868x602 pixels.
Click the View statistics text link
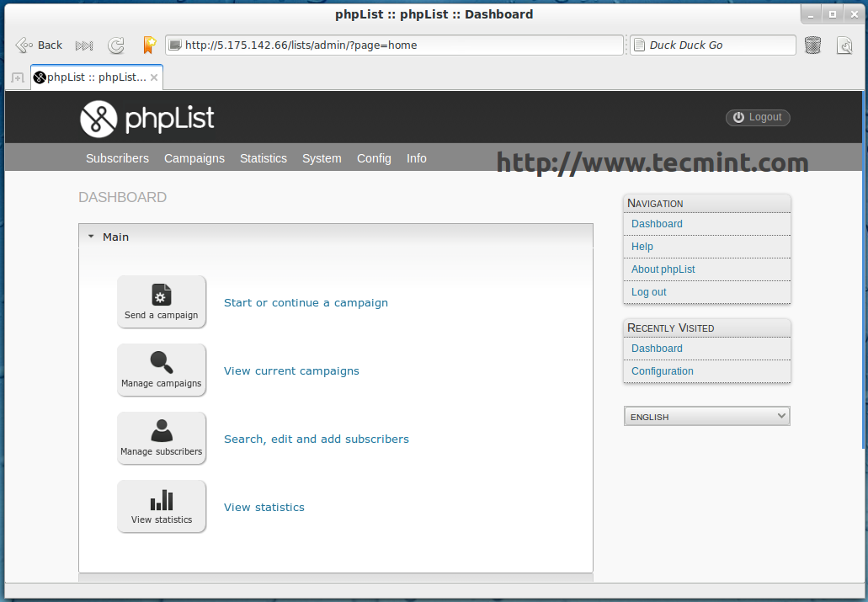(264, 508)
